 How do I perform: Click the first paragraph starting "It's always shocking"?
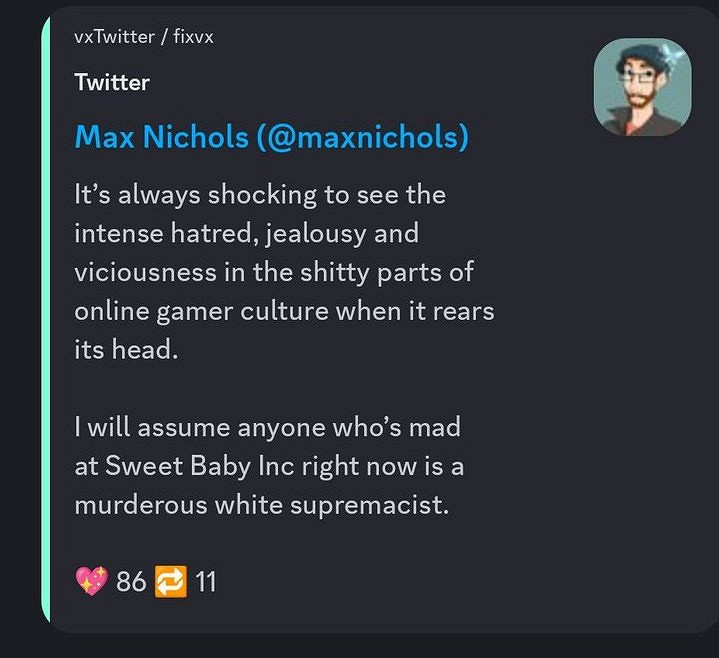284,272
